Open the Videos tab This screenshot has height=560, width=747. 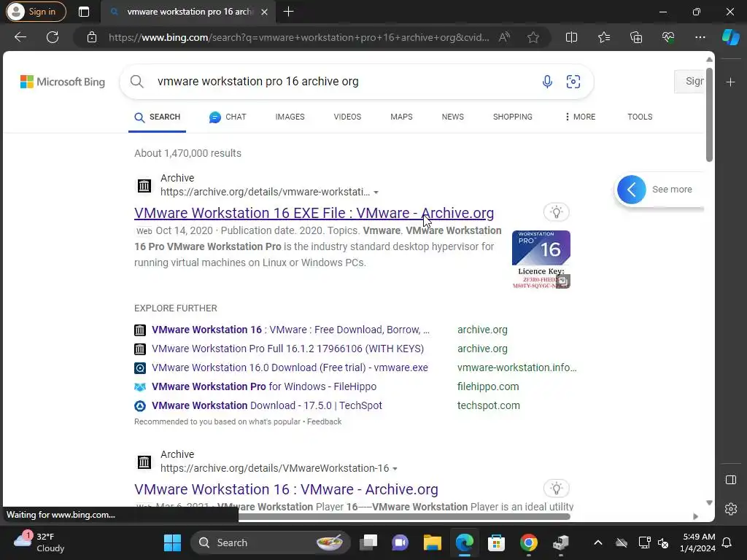point(347,117)
